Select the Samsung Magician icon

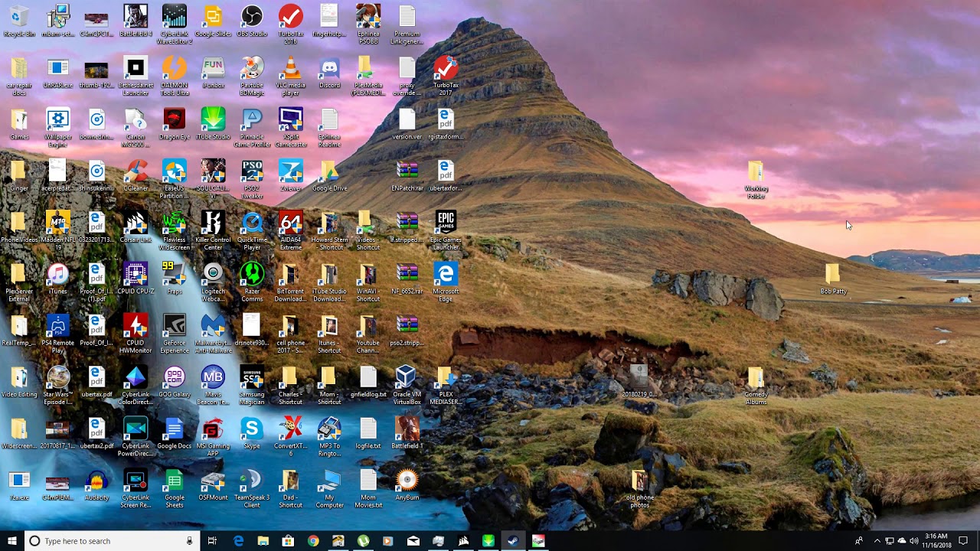(x=252, y=384)
